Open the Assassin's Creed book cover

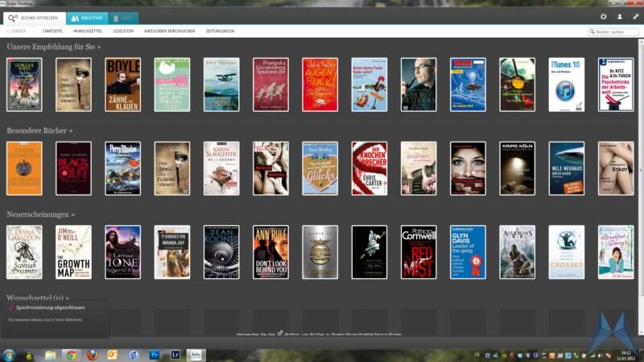point(517,252)
